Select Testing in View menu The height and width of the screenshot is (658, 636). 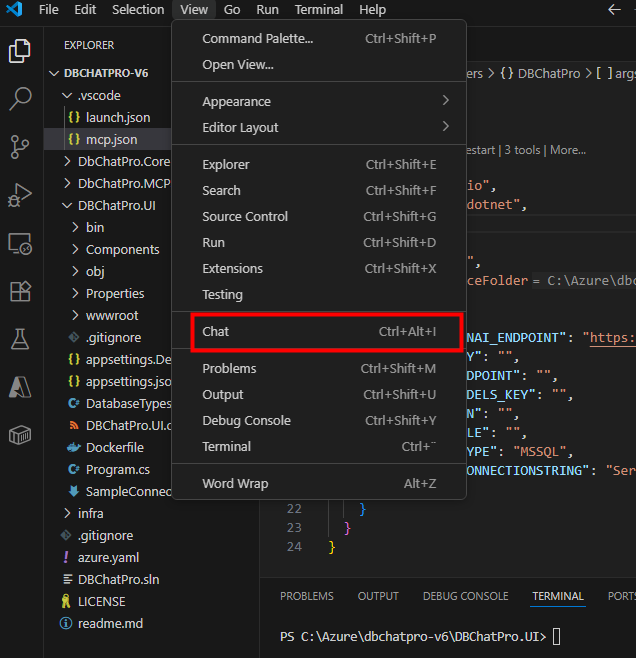coord(319,295)
